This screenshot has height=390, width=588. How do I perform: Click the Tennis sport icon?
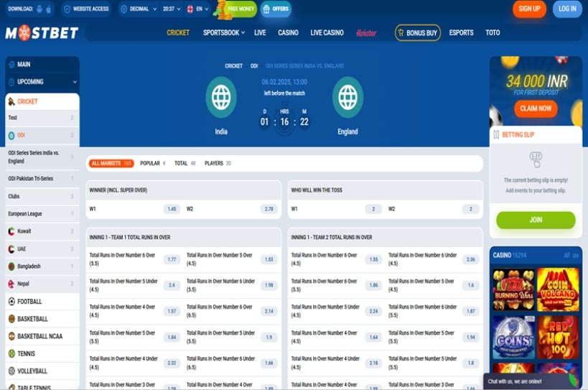tap(11, 353)
